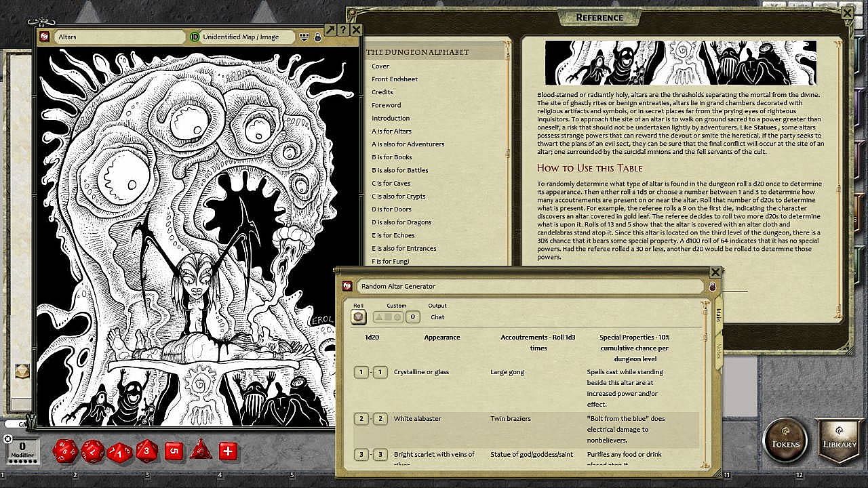The width and height of the screenshot is (868, 488).
Task: Expand the image toolbar dropdown on Altars window
Action: [x=304, y=37]
